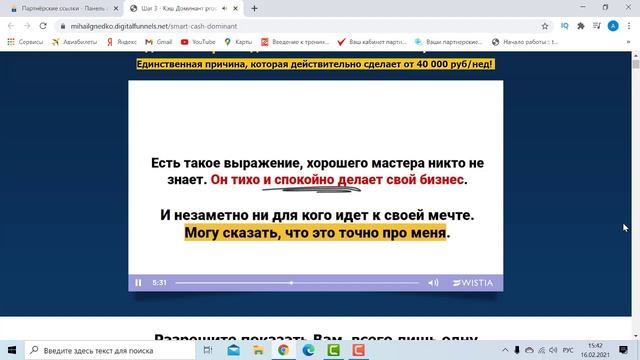The height and width of the screenshot is (360, 640).
Task: Open Карты bookmark
Action: pyautogui.click(x=238, y=42)
